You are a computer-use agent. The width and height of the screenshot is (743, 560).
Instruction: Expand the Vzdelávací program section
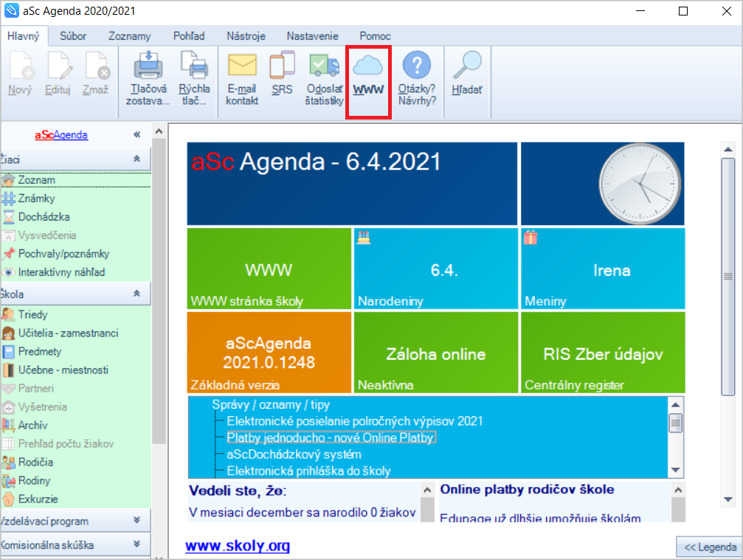pos(136,520)
